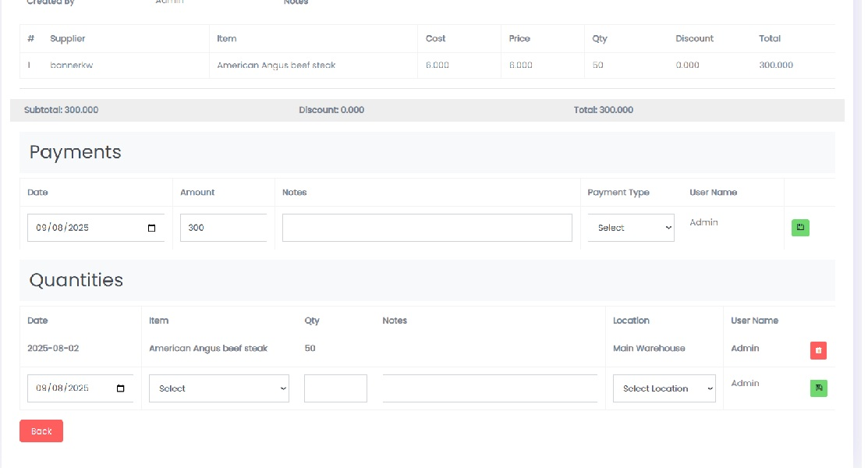The image size is (868, 475).
Task: Click the payment Amount field showing 300
Action: pos(223,228)
